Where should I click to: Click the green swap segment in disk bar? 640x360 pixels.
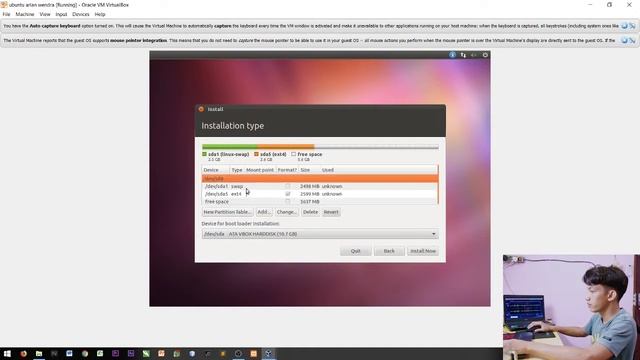229,147
